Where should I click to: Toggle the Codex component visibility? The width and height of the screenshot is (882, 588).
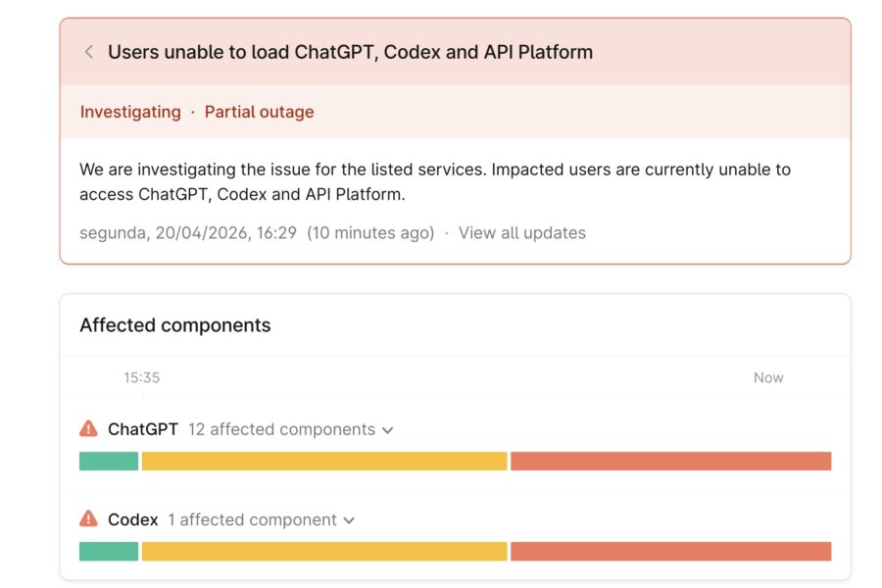(x=350, y=520)
